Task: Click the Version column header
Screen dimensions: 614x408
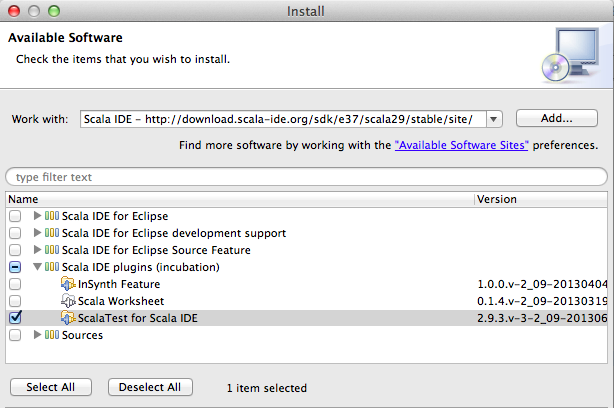Action: 540,199
